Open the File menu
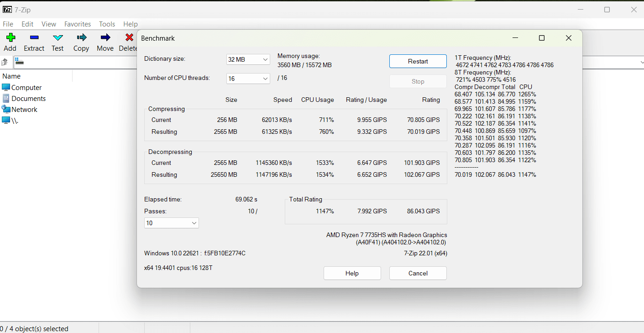Viewport: 644px width, 333px height. click(8, 24)
